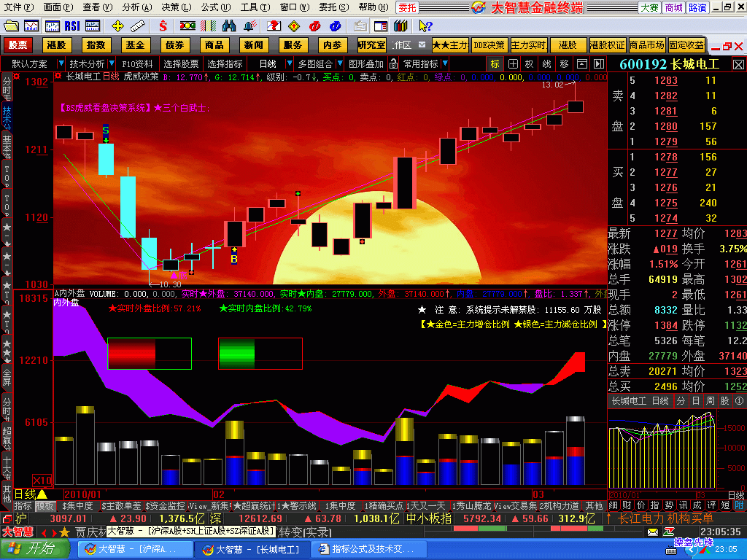The width and height of the screenshot is (747, 560).
Task: Switch to the $资金监控 indicator tab
Action: click(x=165, y=506)
